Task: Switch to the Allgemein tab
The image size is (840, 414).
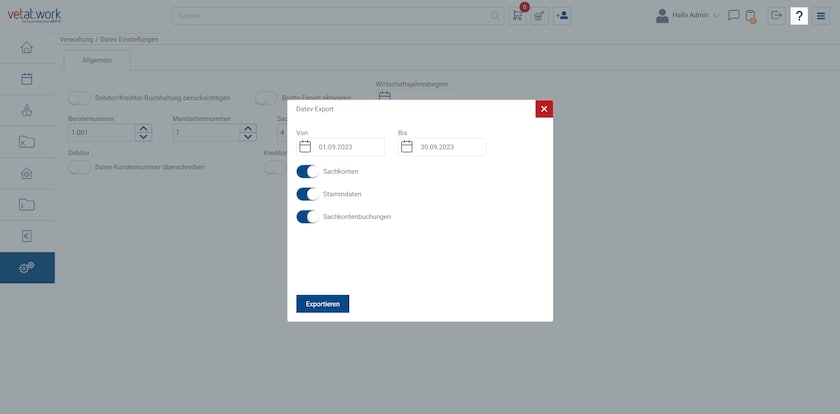Action: pyautogui.click(x=97, y=61)
